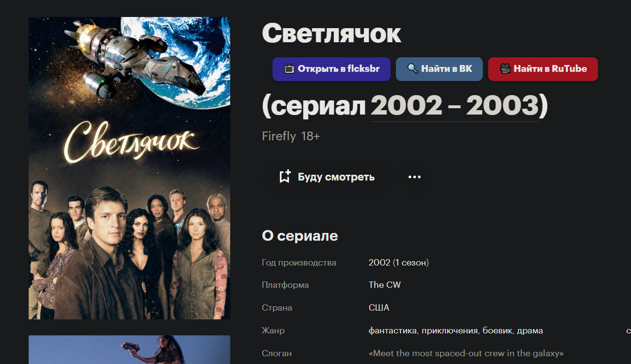The width and height of the screenshot is (631, 364).
Task: Select The CW platform link
Action: click(x=385, y=285)
